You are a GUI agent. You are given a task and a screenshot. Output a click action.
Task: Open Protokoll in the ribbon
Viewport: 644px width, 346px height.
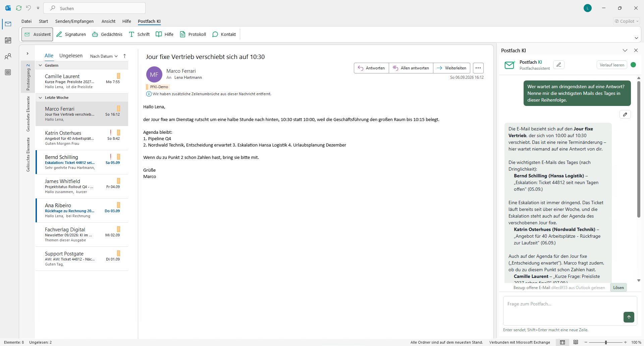tap(193, 34)
